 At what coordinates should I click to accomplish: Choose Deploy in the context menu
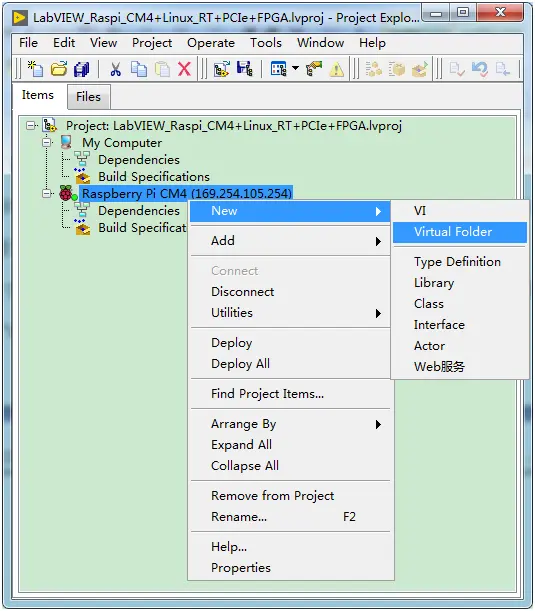(291, 343)
